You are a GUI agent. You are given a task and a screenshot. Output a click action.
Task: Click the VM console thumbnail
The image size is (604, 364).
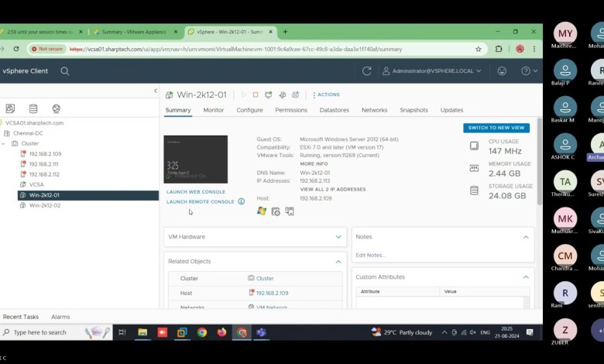click(196, 159)
